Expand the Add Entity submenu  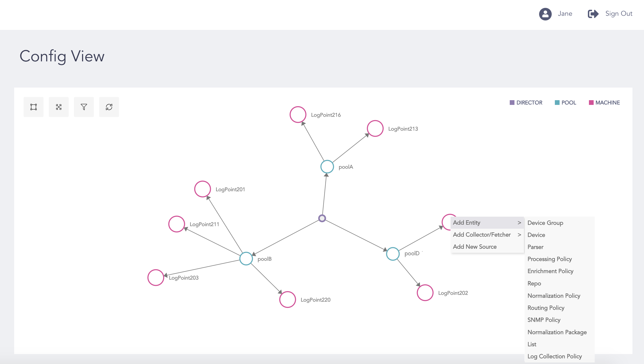coord(487,223)
